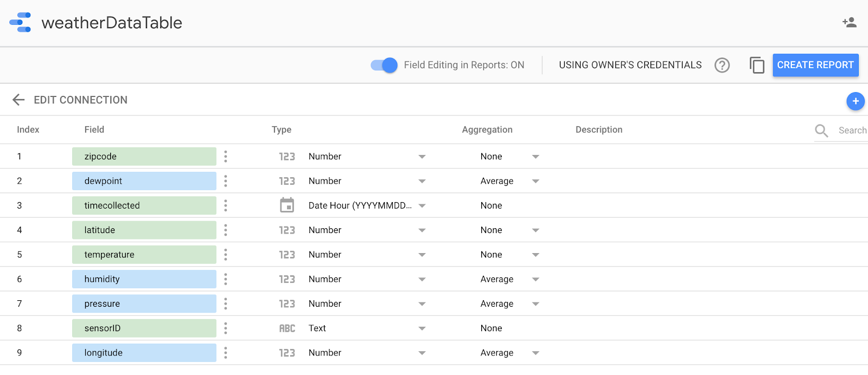Image resolution: width=868 pixels, height=375 pixels.
Task: Open aggregation dropdown for longitude row
Action: pos(535,353)
